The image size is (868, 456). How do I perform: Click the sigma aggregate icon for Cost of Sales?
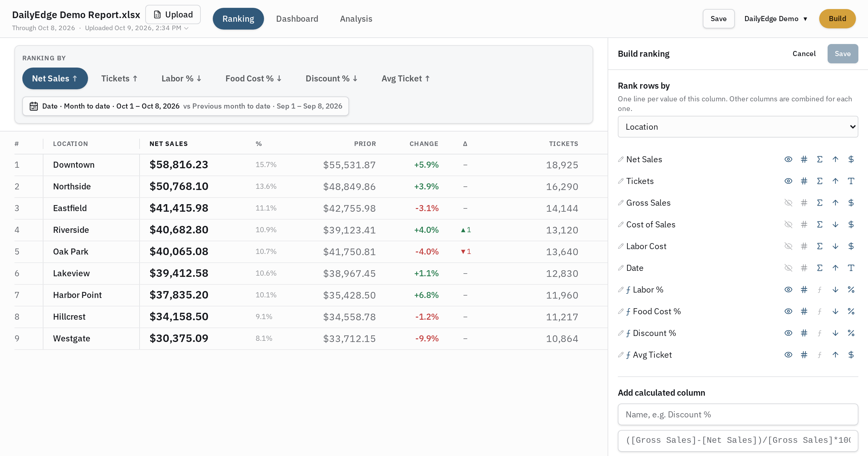pyautogui.click(x=820, y=225)
